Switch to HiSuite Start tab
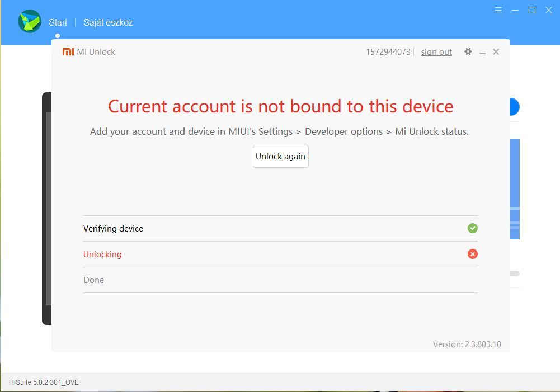560x392 pixels. [x=58, y=22]
